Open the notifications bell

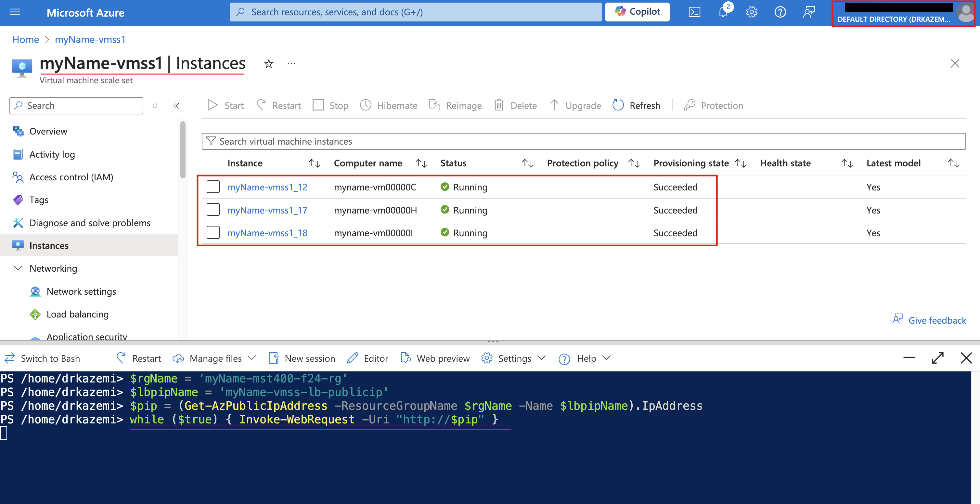tap(723, 12)
